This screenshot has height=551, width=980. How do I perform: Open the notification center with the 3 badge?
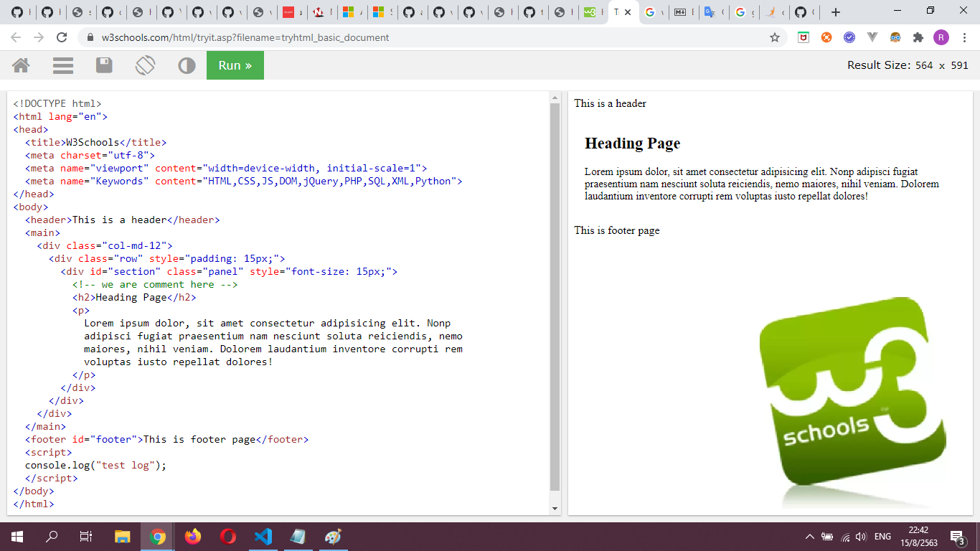957,537
